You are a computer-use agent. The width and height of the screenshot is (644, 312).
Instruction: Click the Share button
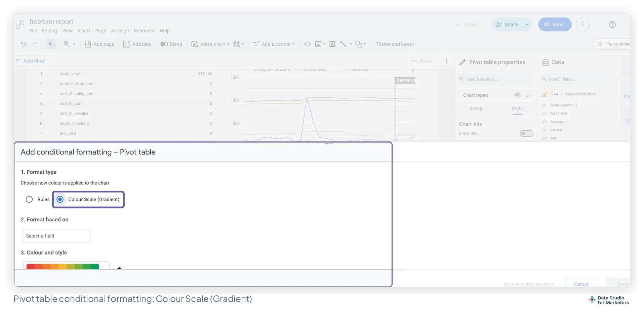pyautogui.click(x=507, y=25)
